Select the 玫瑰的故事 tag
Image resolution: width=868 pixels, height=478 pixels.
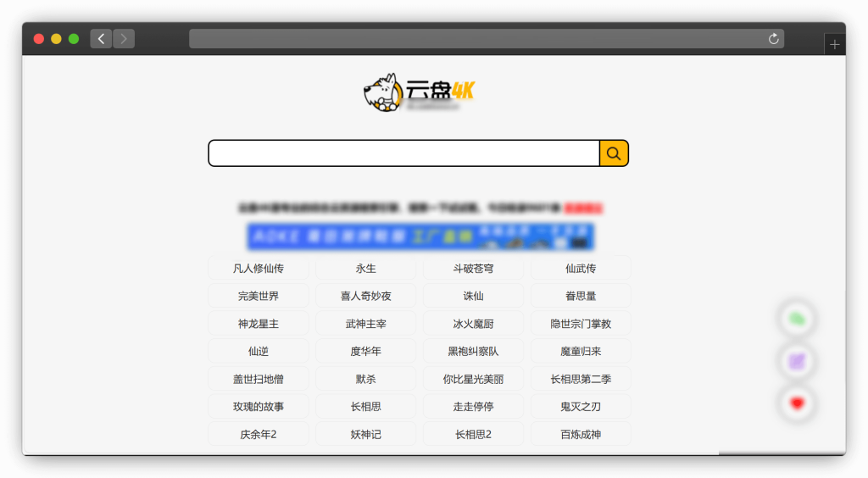click(x=259, y=407)
